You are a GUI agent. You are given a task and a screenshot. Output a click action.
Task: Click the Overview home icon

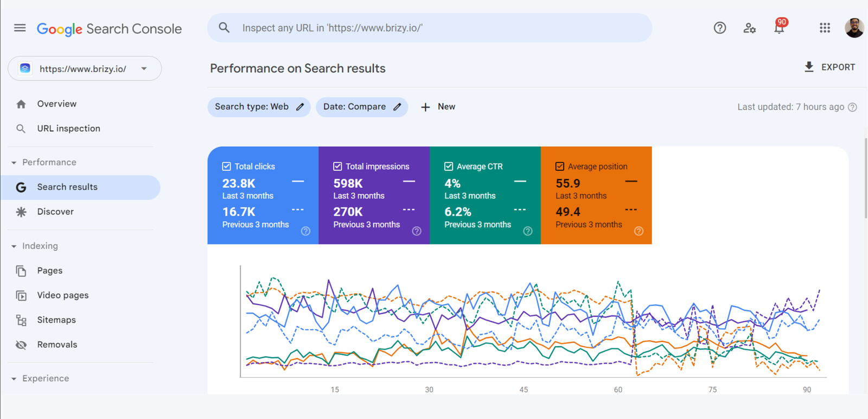[21, 104]
